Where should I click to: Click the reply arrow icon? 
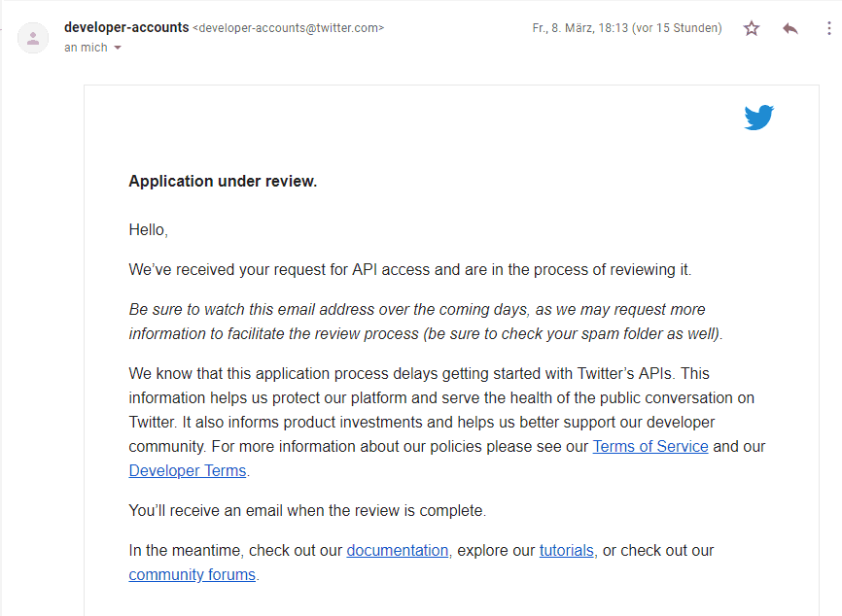coord(789,28)
